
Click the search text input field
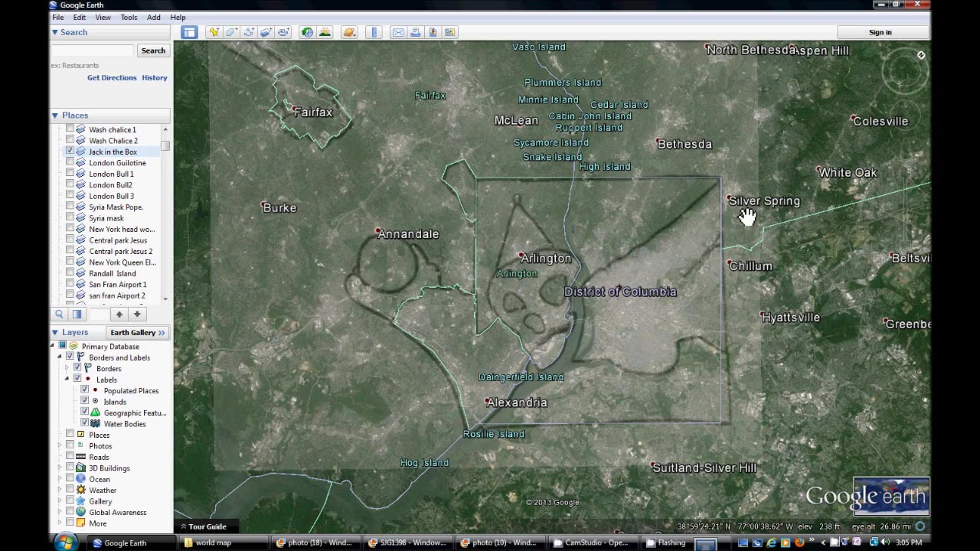click(93, 51)
